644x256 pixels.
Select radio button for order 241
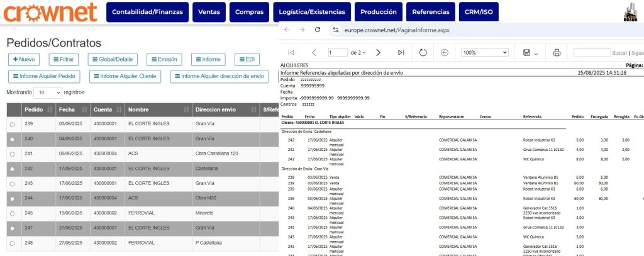12,154
